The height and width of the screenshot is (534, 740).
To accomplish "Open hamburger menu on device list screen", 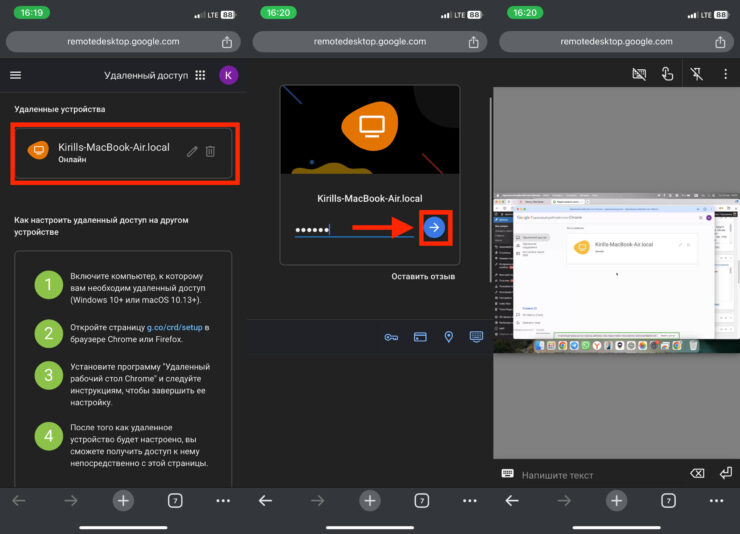I will coord(16,75).
